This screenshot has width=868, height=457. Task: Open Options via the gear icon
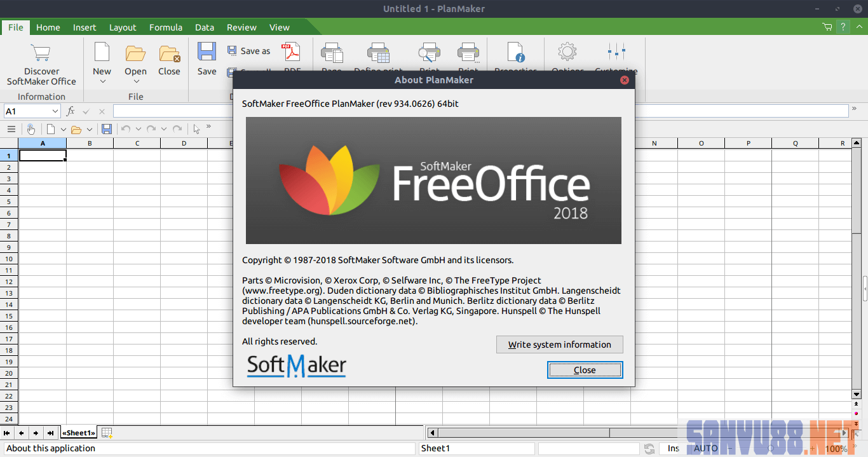pos(567,52)
